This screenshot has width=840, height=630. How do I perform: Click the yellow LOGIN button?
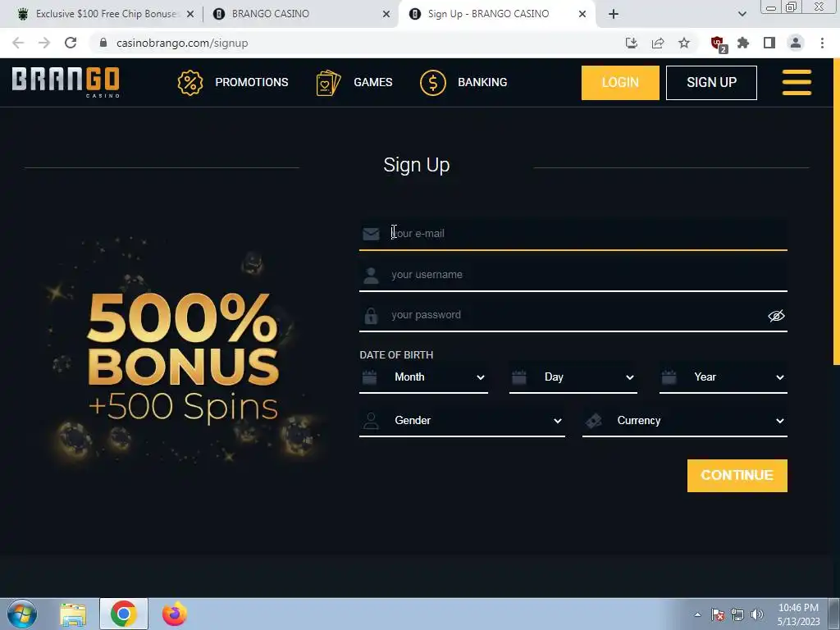click(x=620, y=83)
